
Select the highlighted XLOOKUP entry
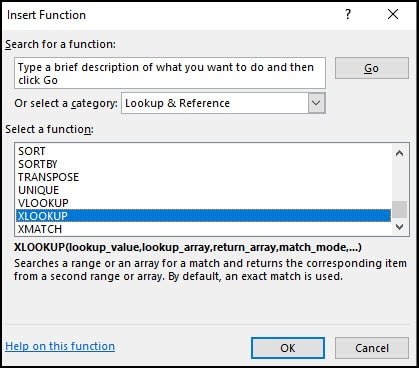204,216
